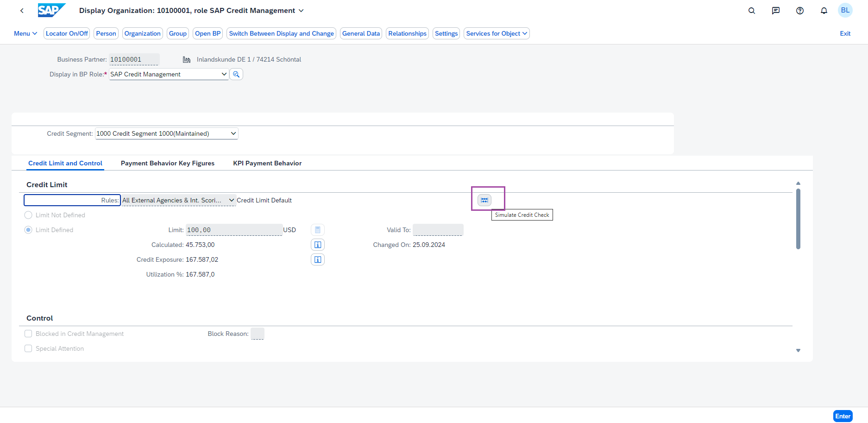Click the Group button
The width and height of the screenshot is (868, 423).
pos(178,33)
